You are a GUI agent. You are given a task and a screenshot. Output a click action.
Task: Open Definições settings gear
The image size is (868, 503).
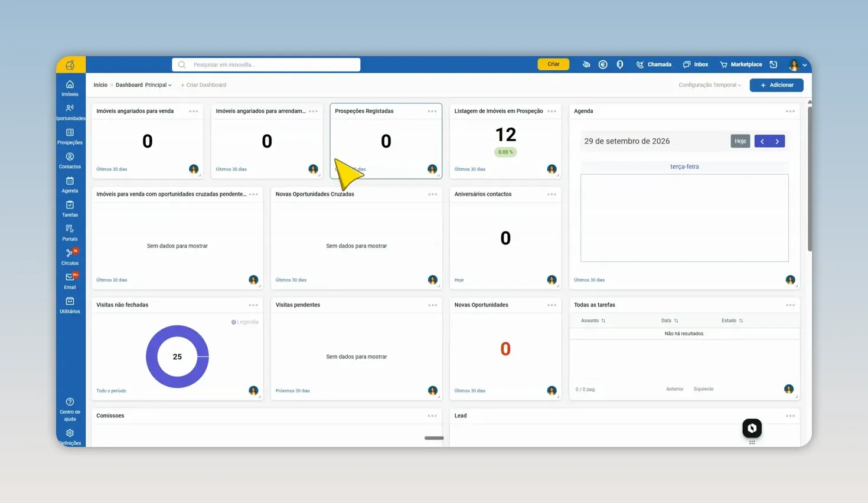click(x=70, y=437)
